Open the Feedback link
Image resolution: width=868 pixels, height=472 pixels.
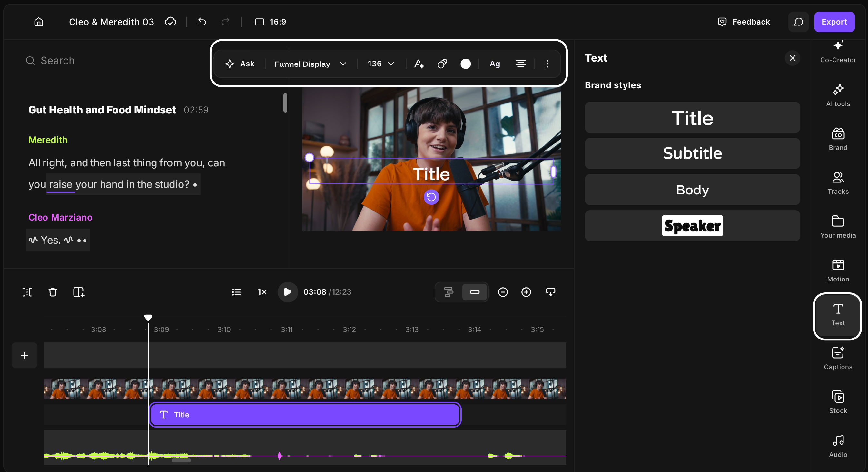click(x=744, y=22)
